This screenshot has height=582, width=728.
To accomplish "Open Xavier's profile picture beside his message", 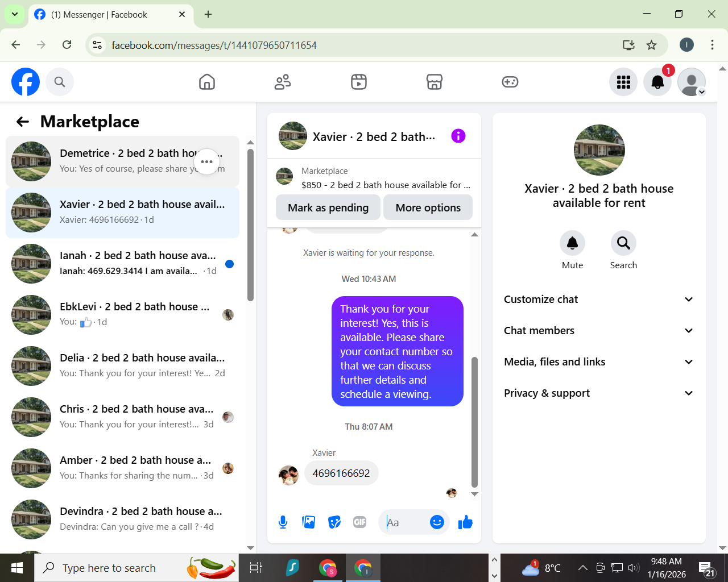I will [288, 475].
